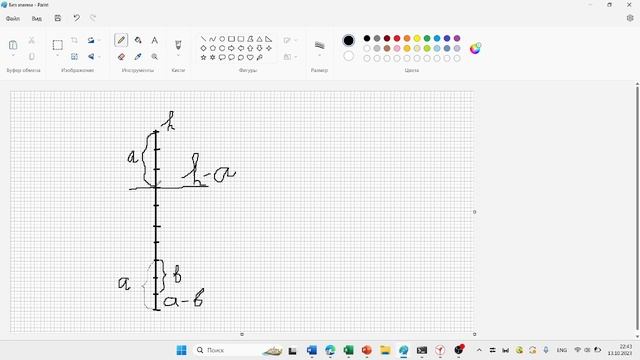This screenshot has width=640, height=360.
Task: Click the Crop image icon
Action: point(74,40)
